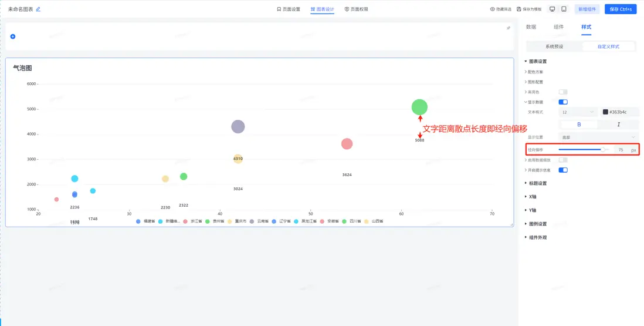
Task: Expand the 组件外观 section
Action: (x=535, y=238)
